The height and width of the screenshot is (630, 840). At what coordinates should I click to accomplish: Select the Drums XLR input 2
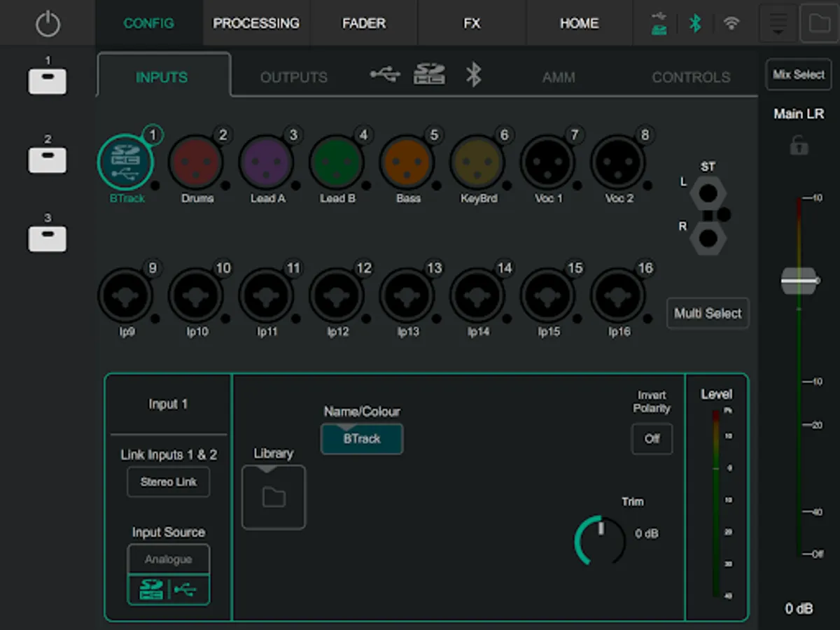[197, 162]
